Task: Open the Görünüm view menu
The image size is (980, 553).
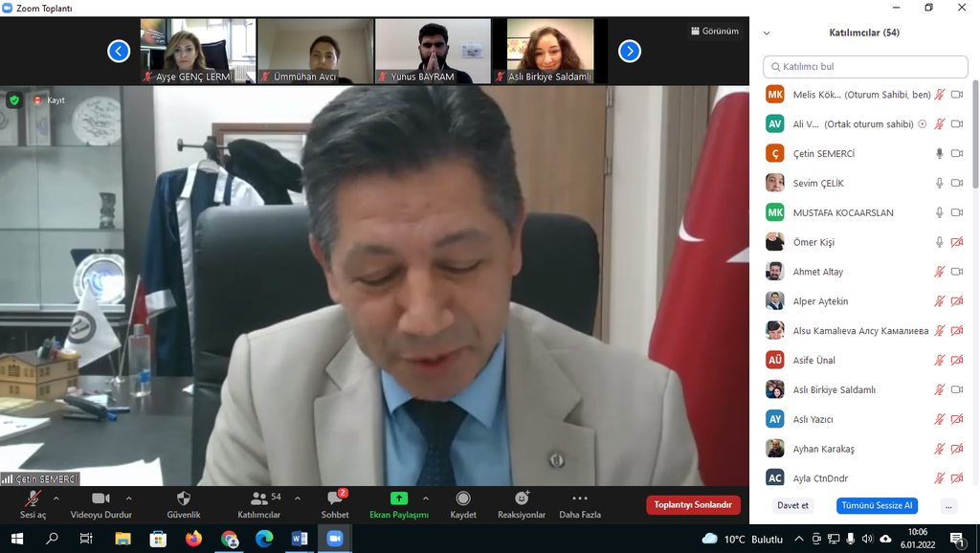Action: (715, 31)
